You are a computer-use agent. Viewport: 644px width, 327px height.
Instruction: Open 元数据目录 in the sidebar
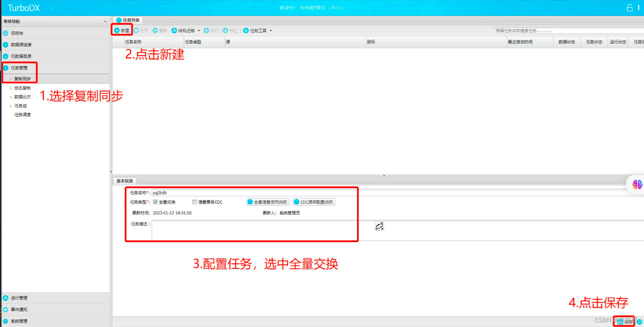55,56
